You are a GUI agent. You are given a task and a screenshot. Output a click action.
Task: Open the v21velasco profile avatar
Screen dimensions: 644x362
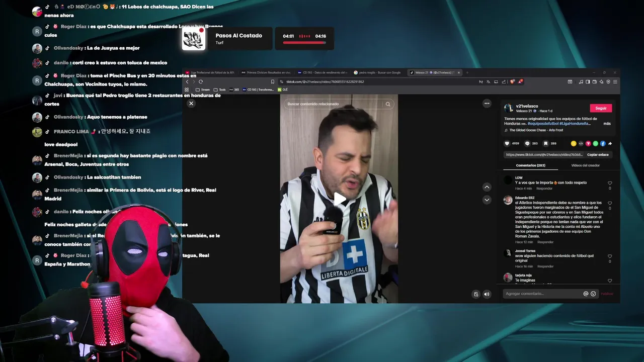coord(509,108)
